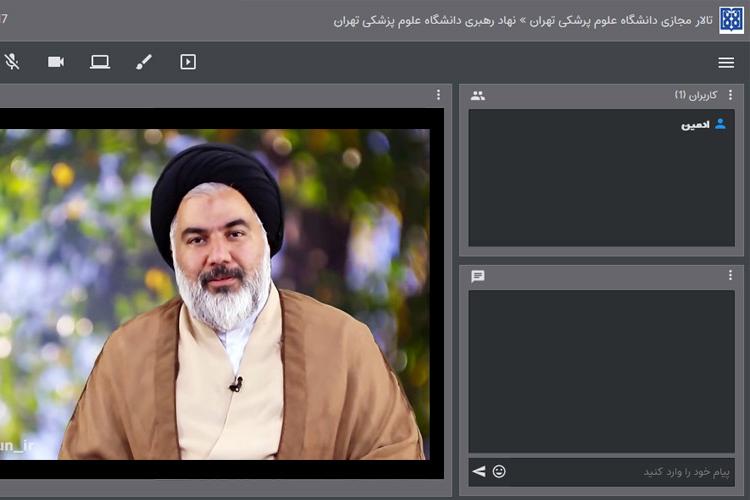750x500 pixels.
Task: Open the video panel three-dot options
Action: (x=438, y=95)
